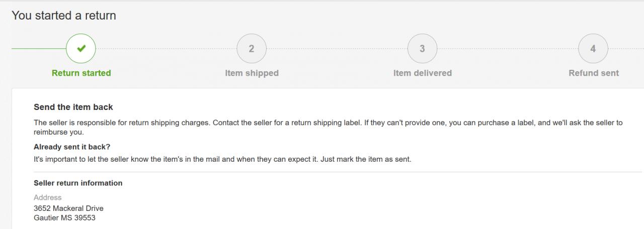Image resolution: width=644 pixels, height=229 pixels.
Task: Click the green checkmark step circle
Action: coord(80,48)
